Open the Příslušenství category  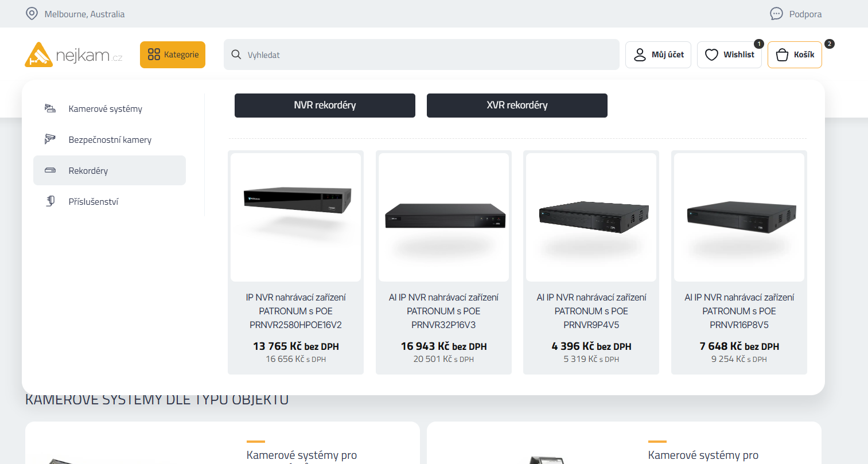pyautogui.click(x=93, y=202)
